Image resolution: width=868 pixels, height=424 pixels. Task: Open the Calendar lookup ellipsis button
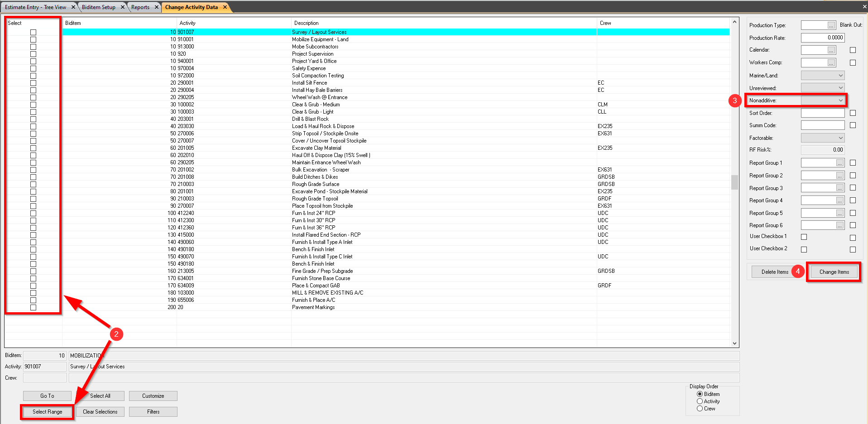click(x=831, y=50)
